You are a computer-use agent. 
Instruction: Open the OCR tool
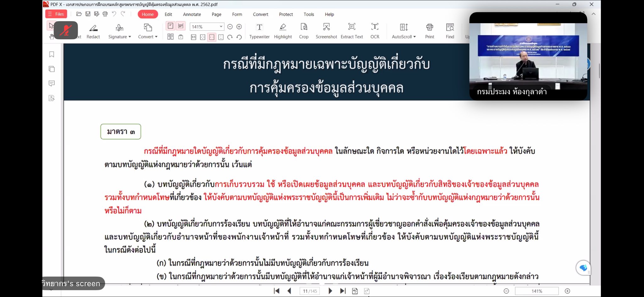tap(375, 31)
